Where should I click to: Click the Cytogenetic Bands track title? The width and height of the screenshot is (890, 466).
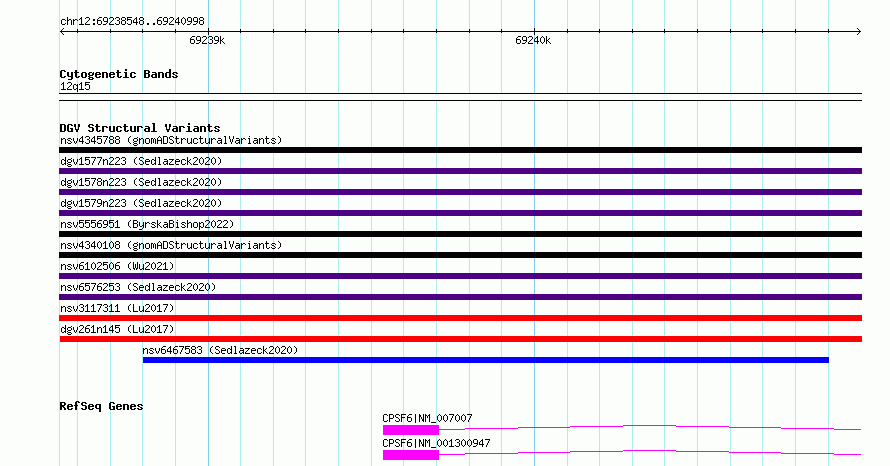pyautogui.click(x=119, y=74)
